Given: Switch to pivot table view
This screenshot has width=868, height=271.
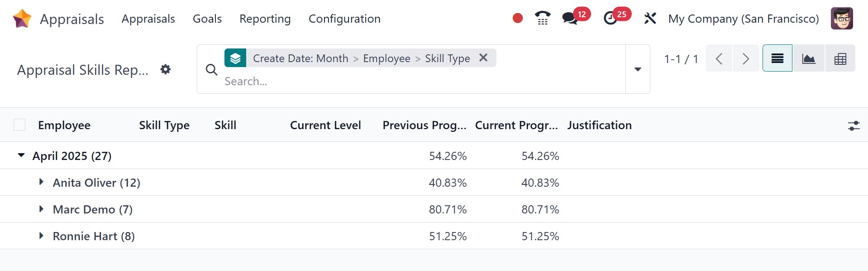Looking at the screenshot, I should 840,58.
